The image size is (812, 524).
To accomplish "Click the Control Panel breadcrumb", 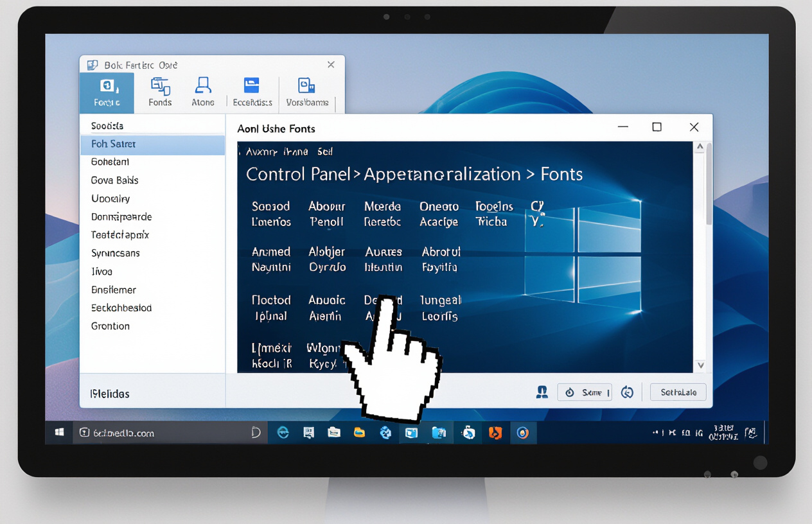I will pos(299,174).
